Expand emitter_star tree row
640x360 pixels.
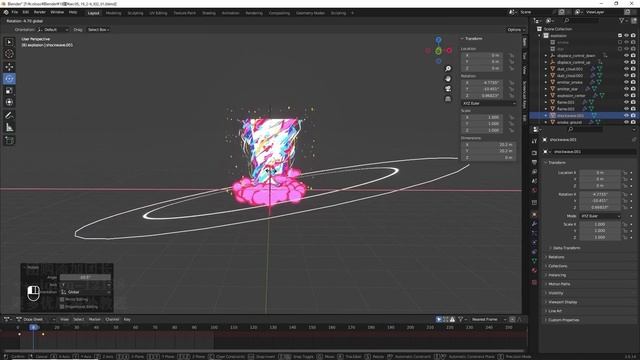pos(546,89)
